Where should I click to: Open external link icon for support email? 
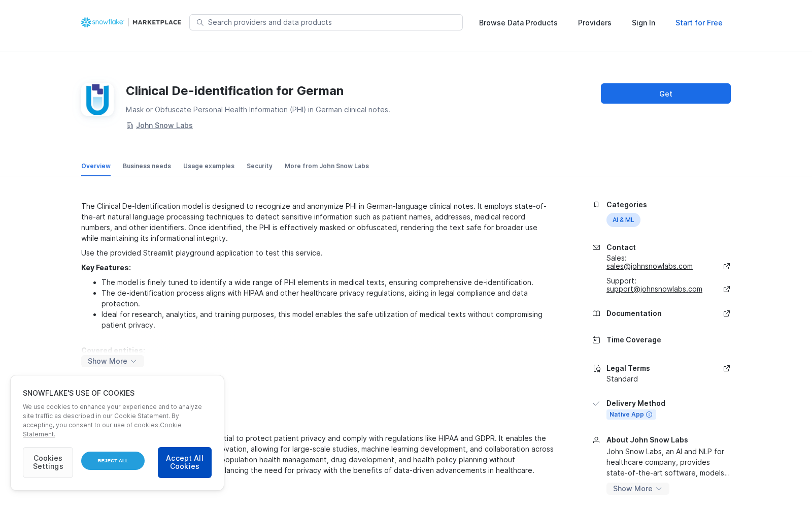[727, 289]
